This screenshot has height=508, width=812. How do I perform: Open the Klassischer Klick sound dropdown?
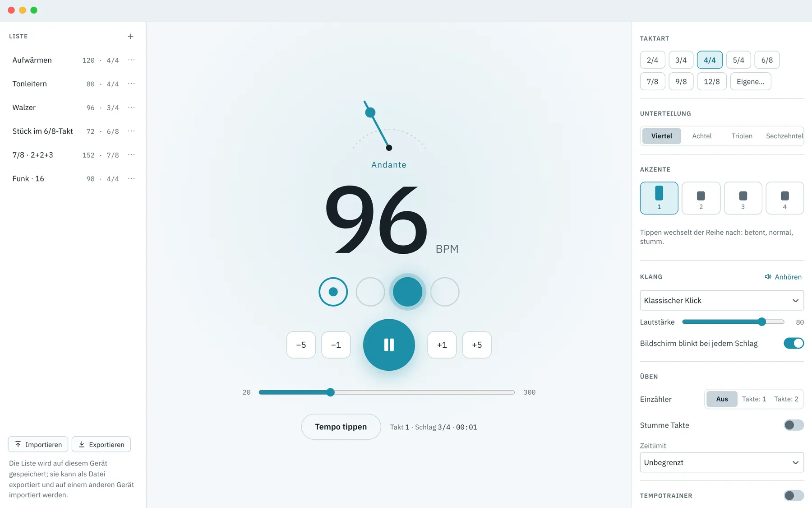tap(722, 300)
